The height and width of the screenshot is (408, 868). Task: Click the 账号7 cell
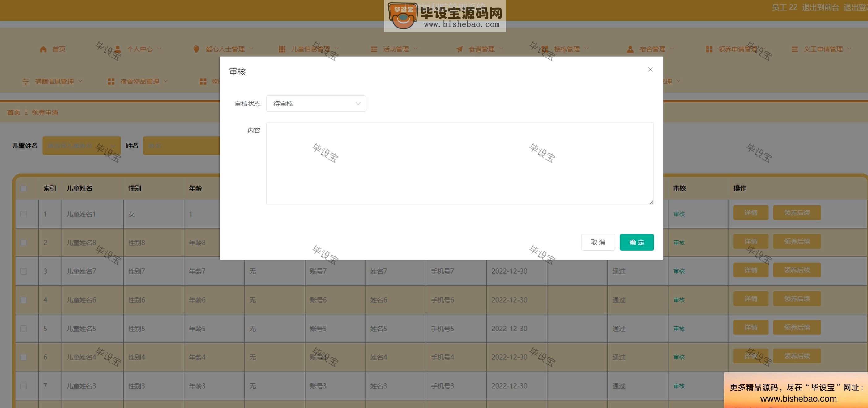click(335, 272)
